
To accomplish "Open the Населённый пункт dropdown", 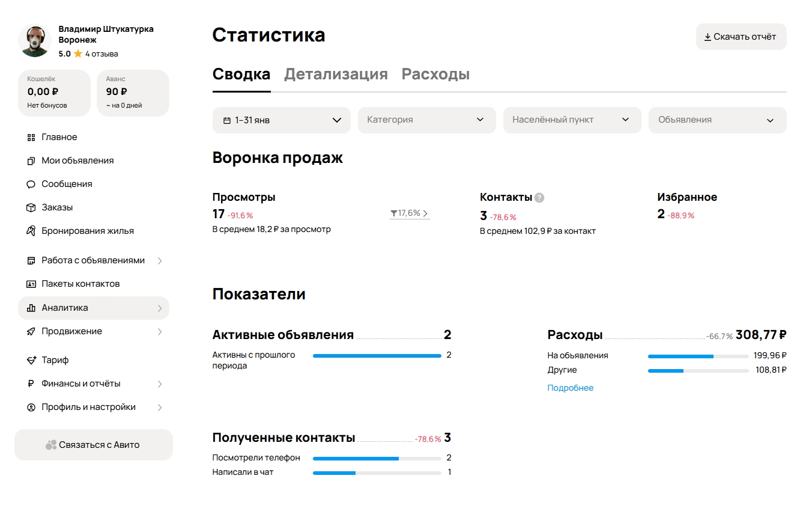I will click(572, 120).
